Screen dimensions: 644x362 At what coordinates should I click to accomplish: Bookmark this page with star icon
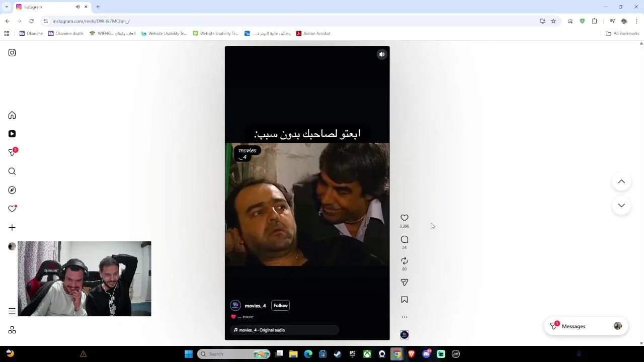click(x=553, y=21)
